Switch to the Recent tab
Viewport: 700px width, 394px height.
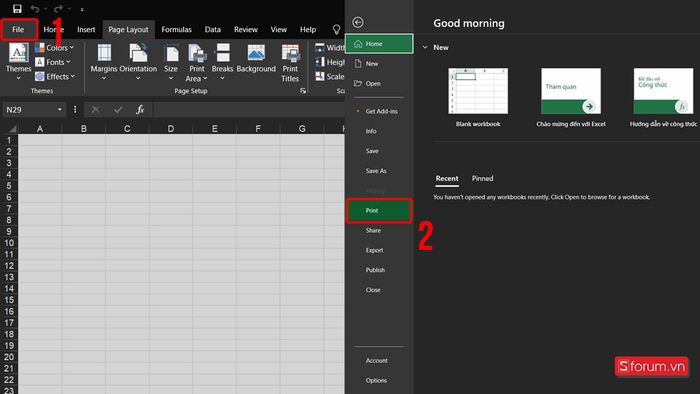point(447,178)
